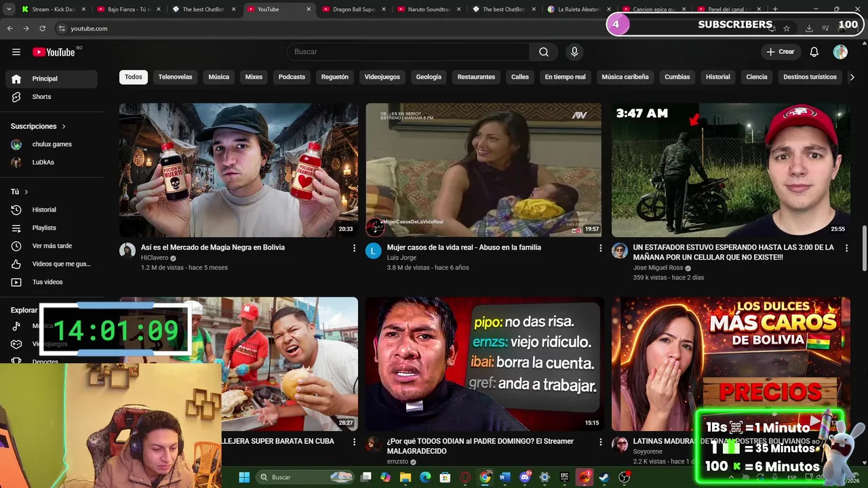The width and height of the screenshot is (868, 488).
Task: Open options for Mujer casos de la vida real video
Action: coord(600,249)
